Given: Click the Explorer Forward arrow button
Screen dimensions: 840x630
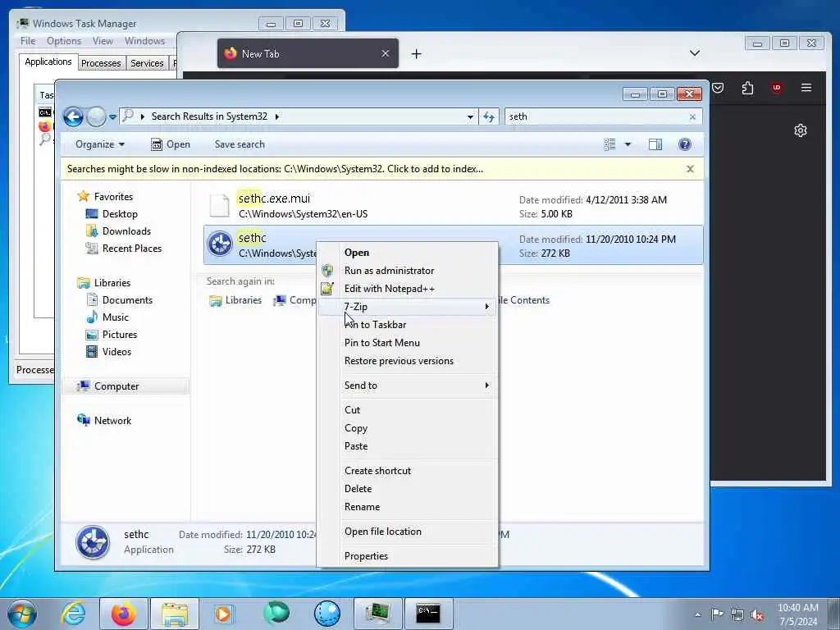Looking at the screenshot, I should tap(97, 116).
